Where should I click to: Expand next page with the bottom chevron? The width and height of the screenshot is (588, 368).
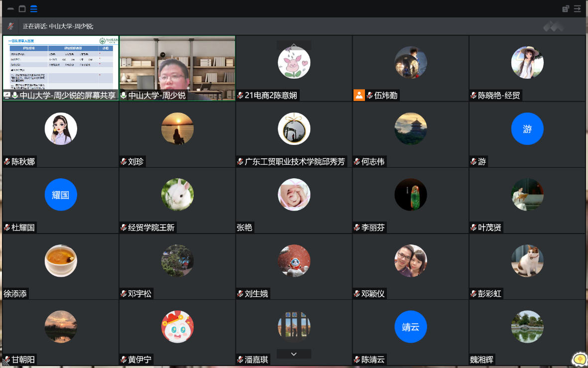point(294,354)
